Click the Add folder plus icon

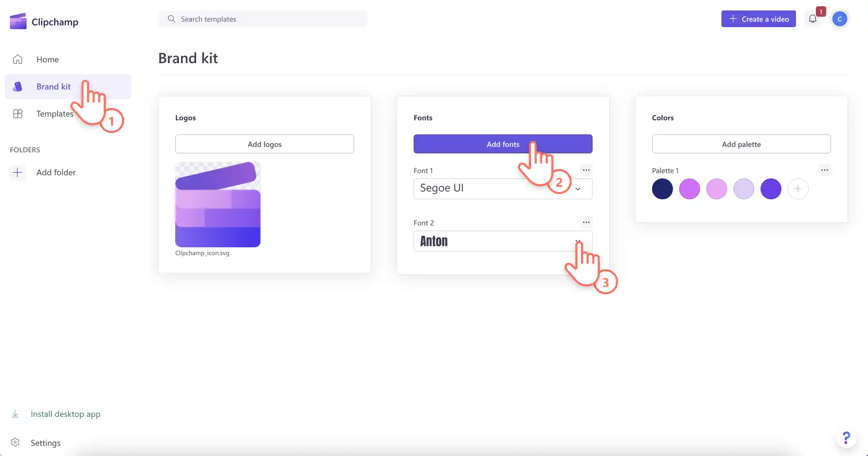coord(18,172)
